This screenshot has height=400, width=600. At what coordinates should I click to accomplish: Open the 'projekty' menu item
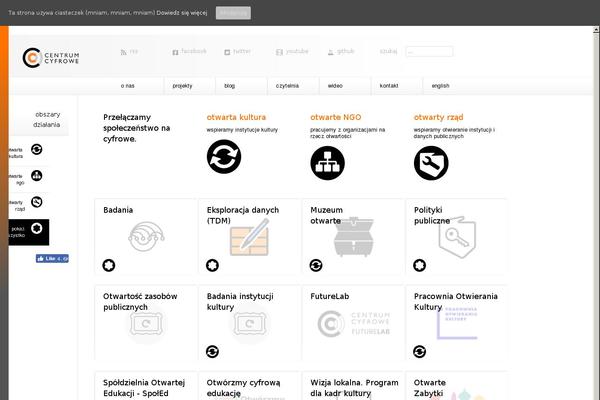click(x=182, y=86)
